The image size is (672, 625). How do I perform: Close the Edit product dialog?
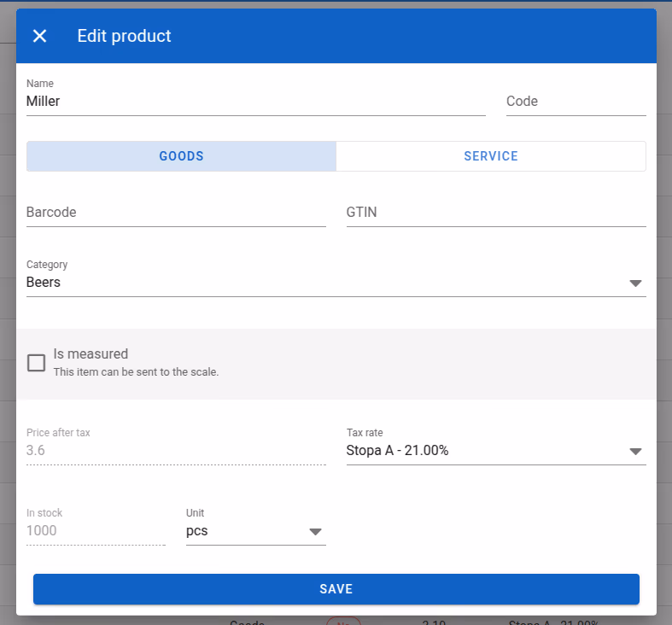pyautogui.click(x=40, y=36)
